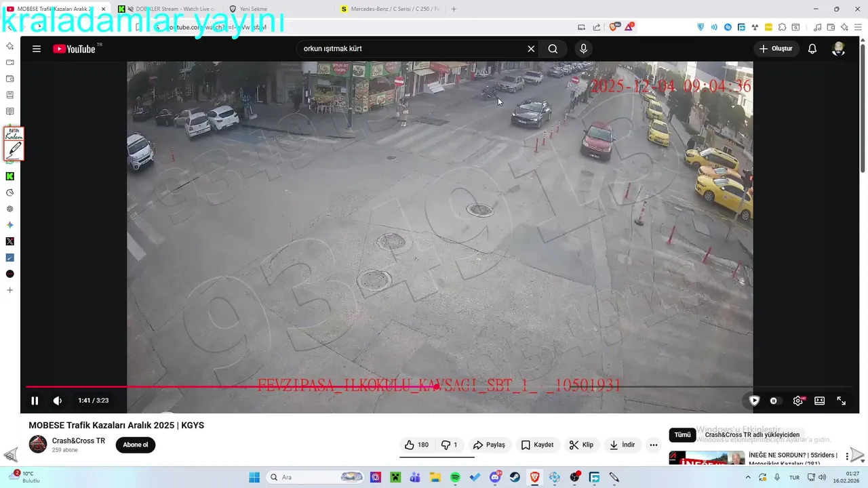Screen dimensions: 868x488
Task: Open options for İNEĞE NE SORDUN? video
Action: click(x=847, y=457)
